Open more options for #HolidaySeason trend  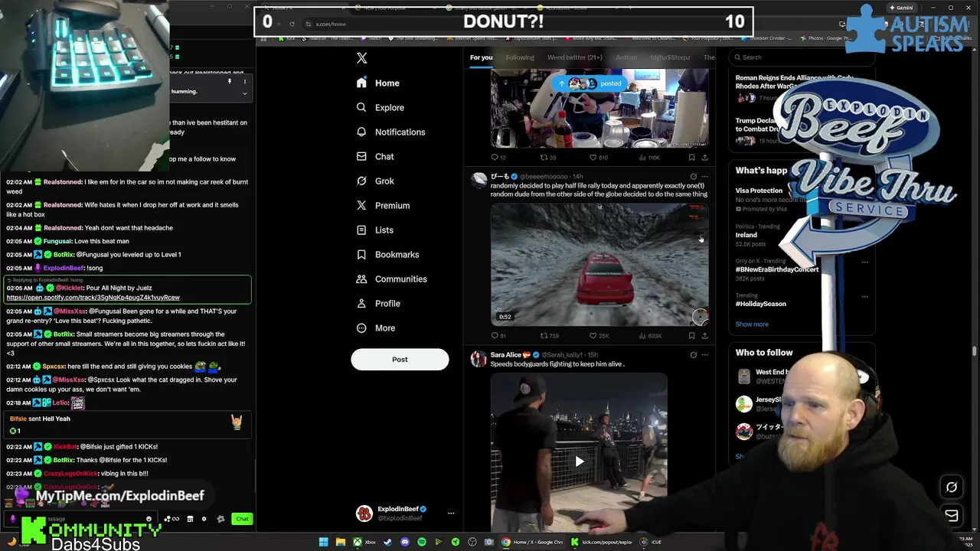click(865, 297)
